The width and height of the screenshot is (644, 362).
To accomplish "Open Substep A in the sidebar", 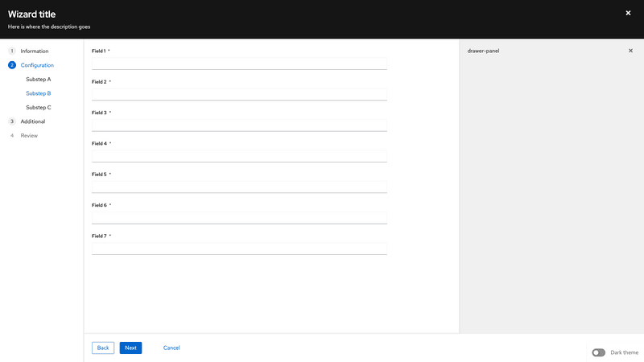I will [x=38, y=79].
